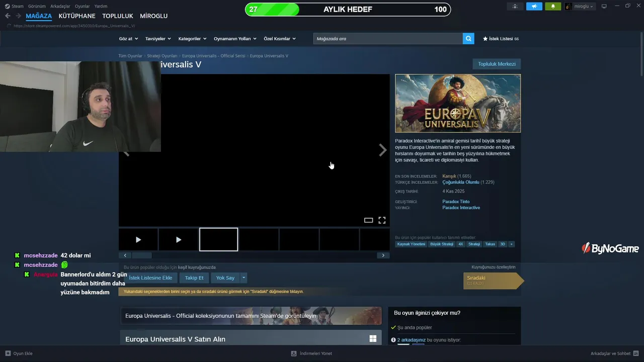Open the friends icon in top bar
This screenshot has width=644, height=362.
tap(515, 6)
